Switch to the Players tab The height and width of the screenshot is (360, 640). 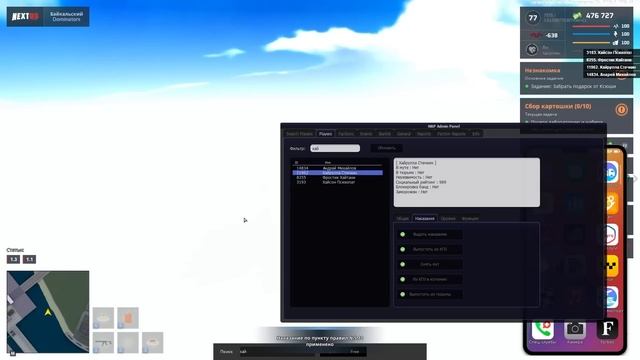325,134
